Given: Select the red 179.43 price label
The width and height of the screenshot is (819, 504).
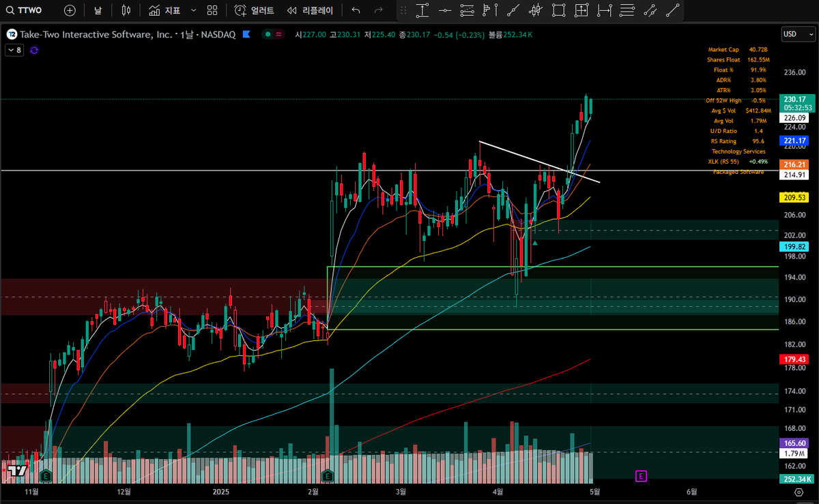Looking at the screenshot, I should [x=795, y=359].
